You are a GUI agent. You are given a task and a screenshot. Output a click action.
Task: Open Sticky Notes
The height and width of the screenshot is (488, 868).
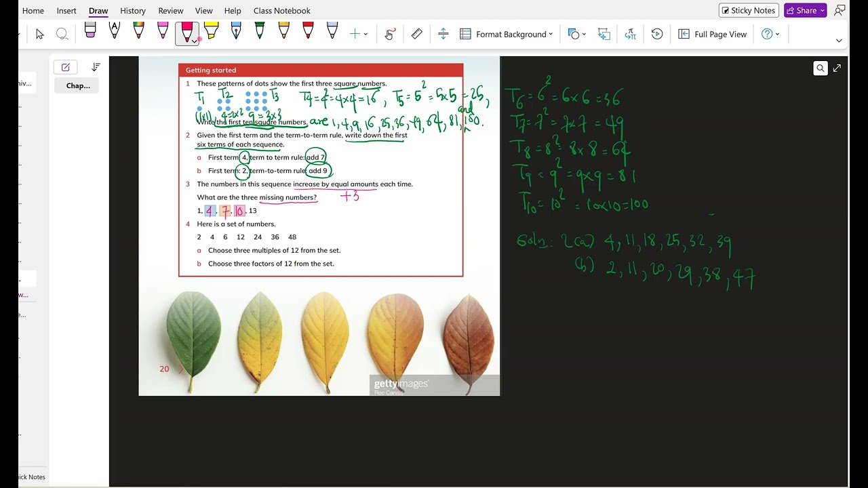pos(749,10)
